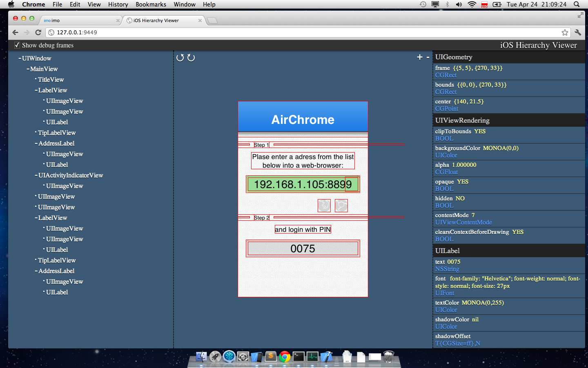Open Spotlight search in the menu bar
The width and height of the screenshot is (588, 368).
577,4
